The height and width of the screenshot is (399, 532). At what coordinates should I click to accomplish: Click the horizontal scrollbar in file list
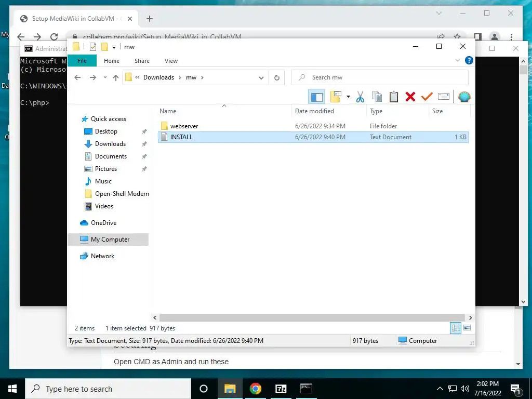tap(312, 317)
